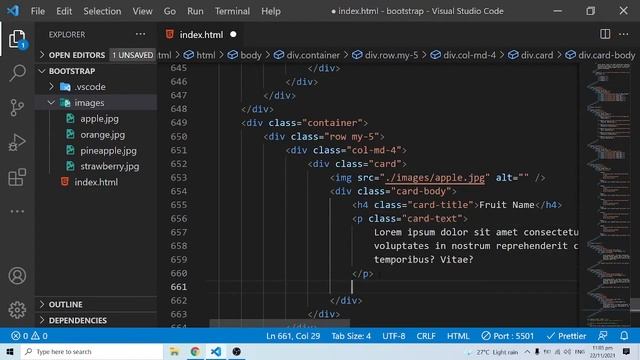The height and width of the screenshot is (360, 640).
Task: Open Google Chrome from taskbar
Action: click(x=195, y=351)
